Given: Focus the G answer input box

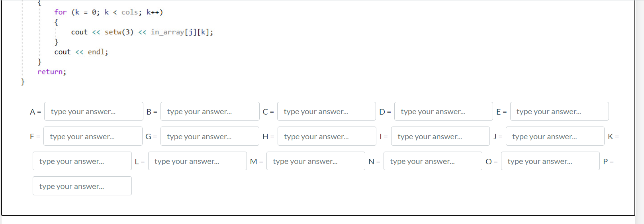Looking at the screenshot, I should pos(210,136).
